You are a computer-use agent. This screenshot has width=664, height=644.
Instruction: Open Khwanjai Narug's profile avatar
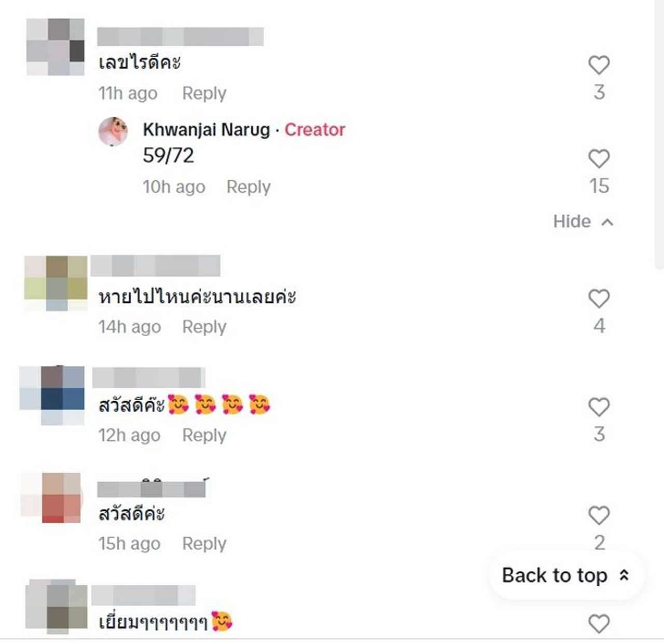pos(113,131)
